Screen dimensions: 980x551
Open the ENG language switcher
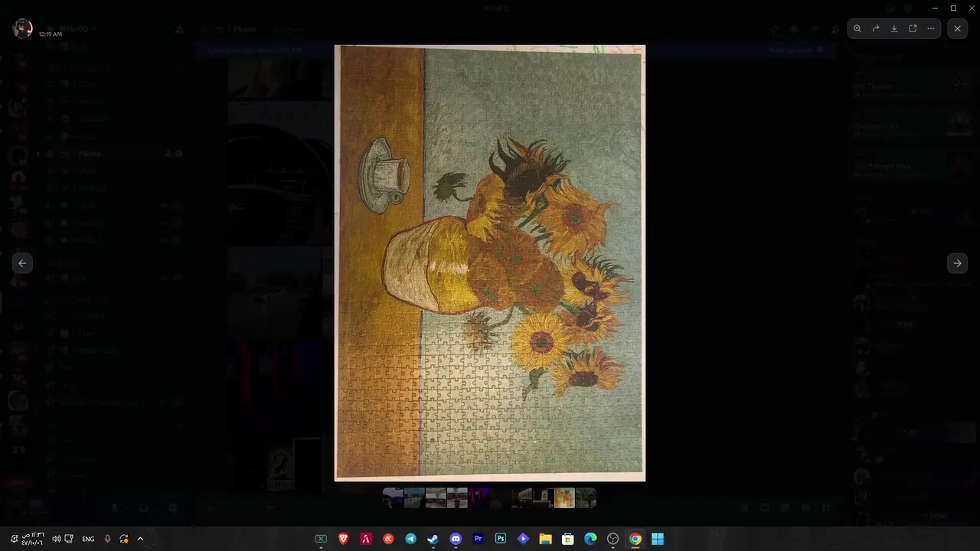[88, 539]
